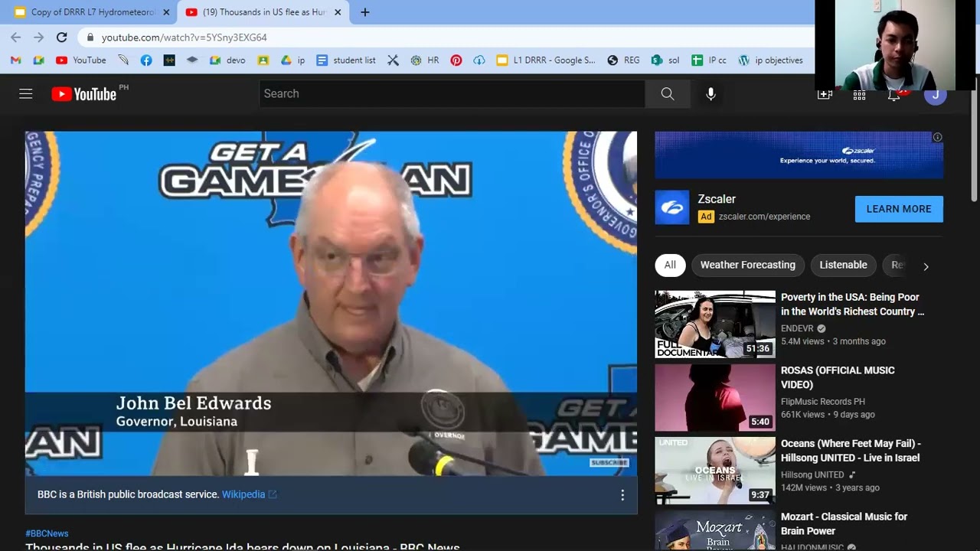Open the feather pen bookmark icon

click(123, 60)
